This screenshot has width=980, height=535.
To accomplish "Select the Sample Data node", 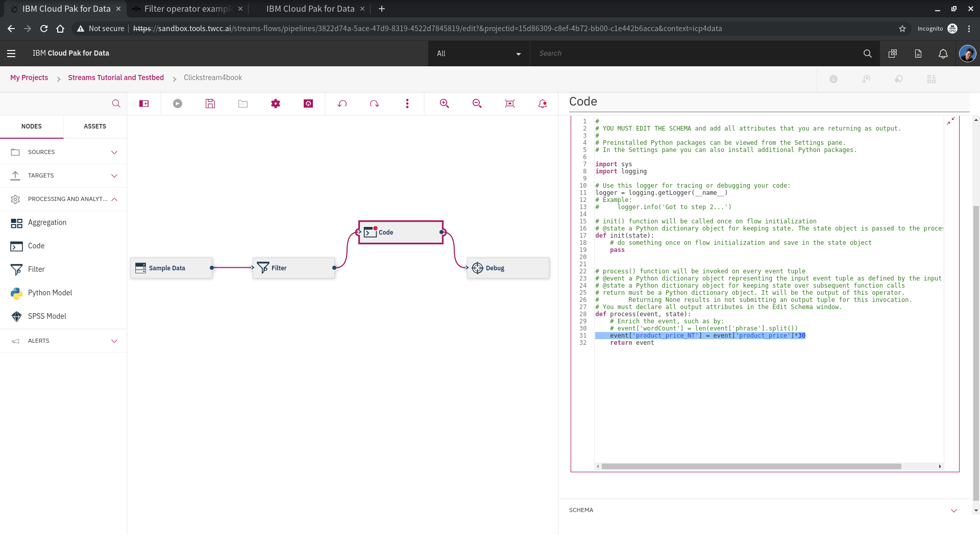I will (x=171, y=268).
